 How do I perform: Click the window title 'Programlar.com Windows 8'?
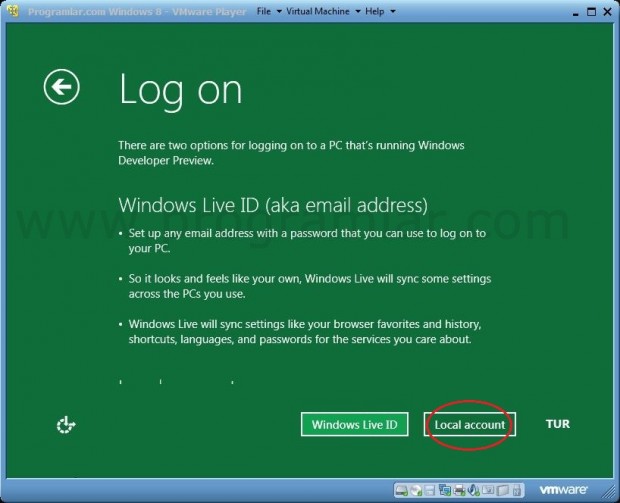137,12
